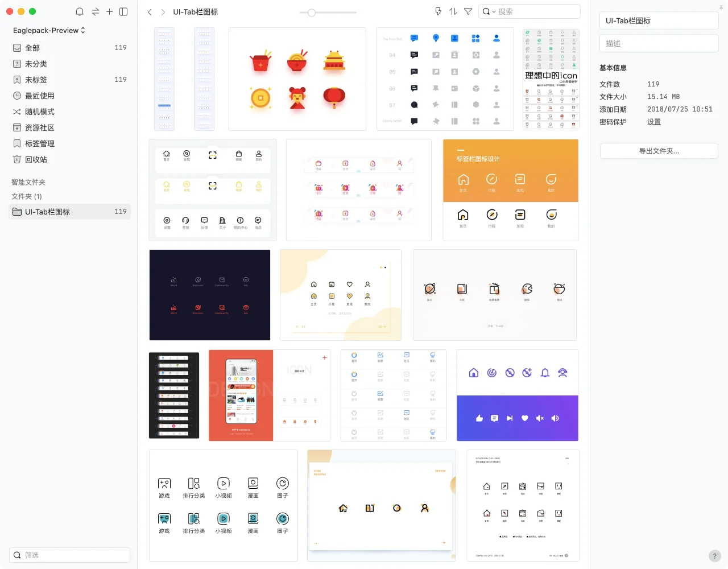Click the file size 15.14 MB
This screenshot has height=569, width=728.
point(664,97)
